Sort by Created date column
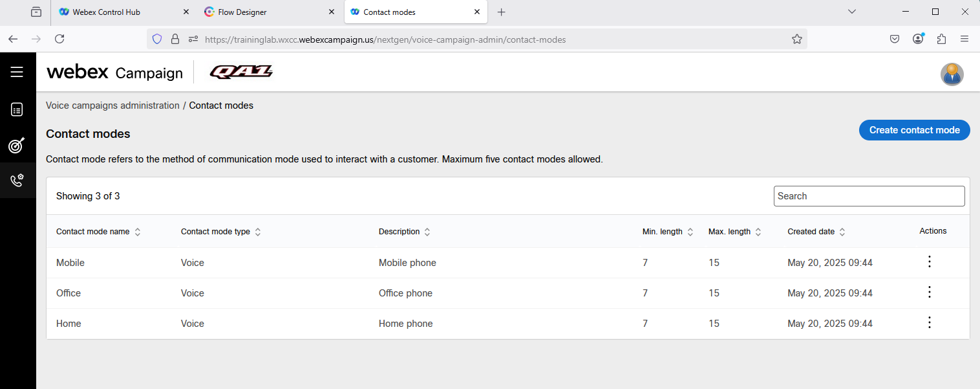Viewport: 980px width, 389px height. coord(842,232)
